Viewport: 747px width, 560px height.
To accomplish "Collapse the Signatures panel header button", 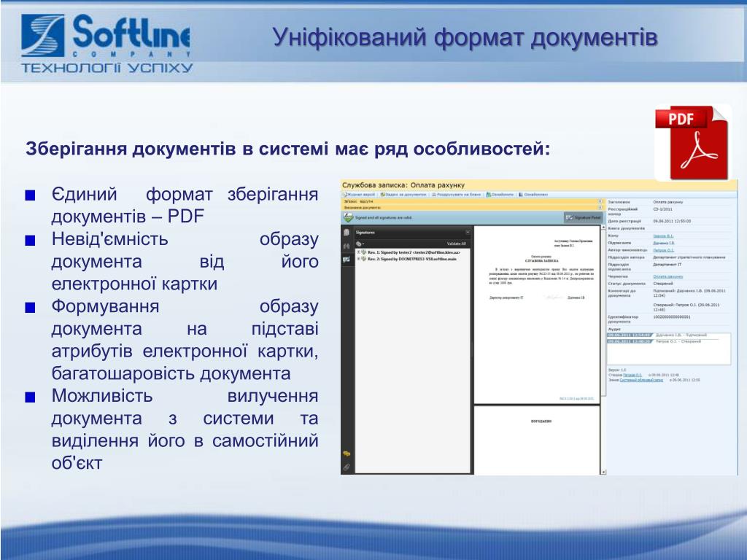I will pyautogui.click(x=468, y=233).
